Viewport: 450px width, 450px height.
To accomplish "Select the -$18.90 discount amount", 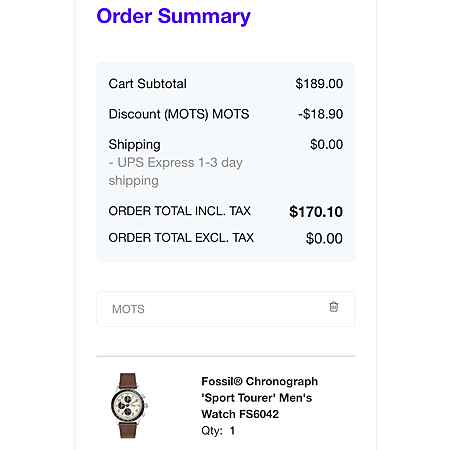I will coord(320,114).
